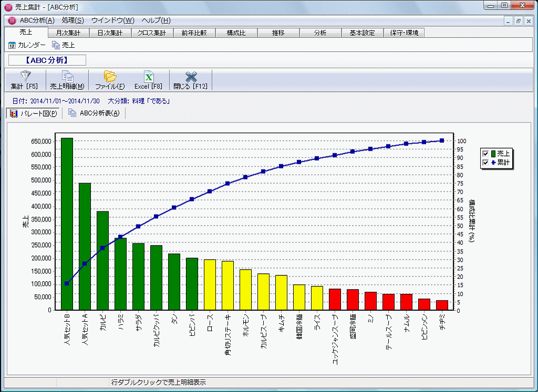Screen dimensions: 538x392
Task: Restore the inner ABC分析 child window
Action: pyautogui.click(x=519, y=21)
